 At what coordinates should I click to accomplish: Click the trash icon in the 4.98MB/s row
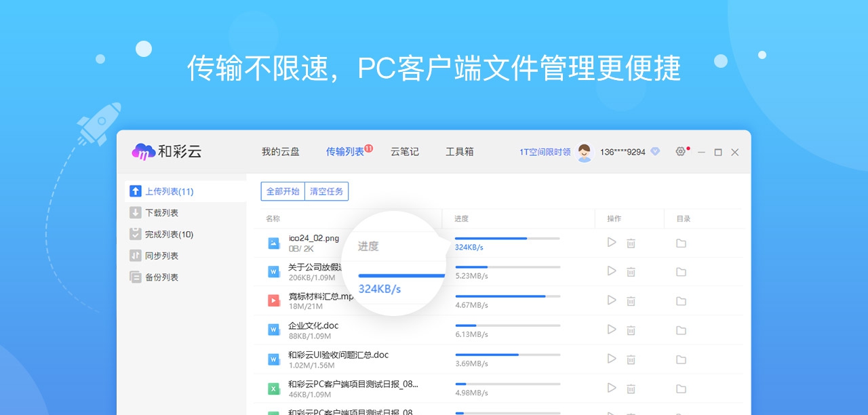point(631,389)
